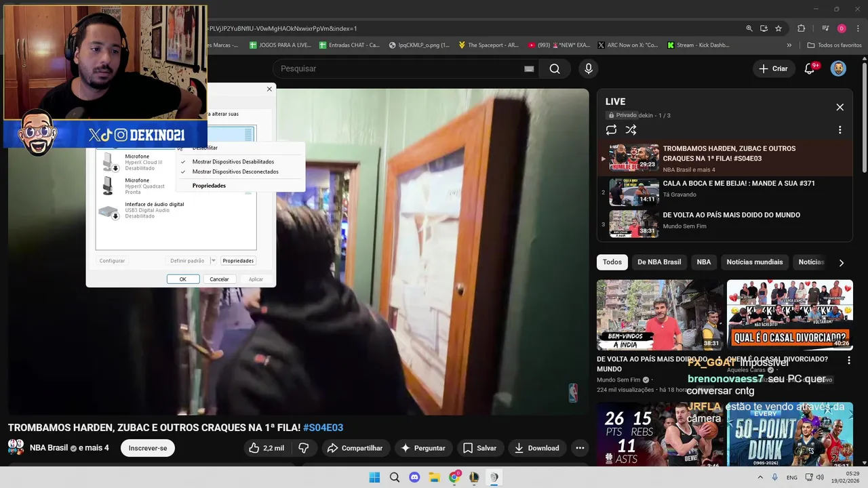Open Chrome profile avatar D

pyautogui.click(x=842, y=28)
